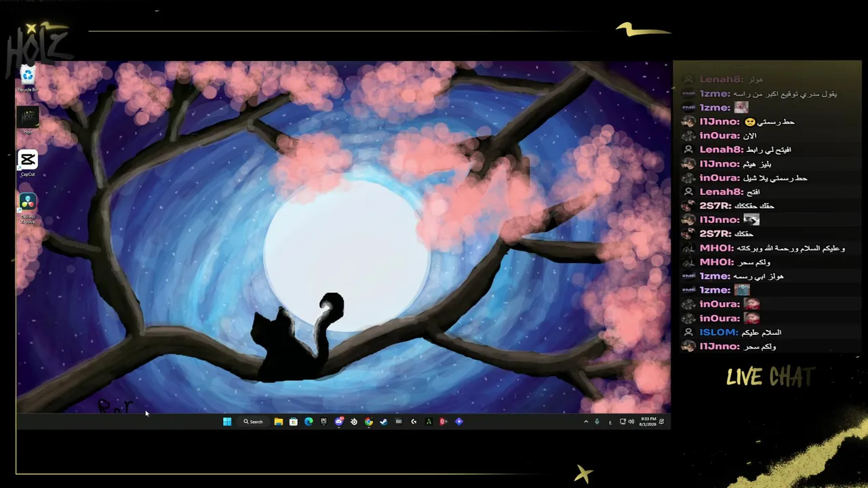Launch Microsoft Edge from the taskbar
Image resolution: width=868 pixels, height=488 pixels.
(309, 422)
